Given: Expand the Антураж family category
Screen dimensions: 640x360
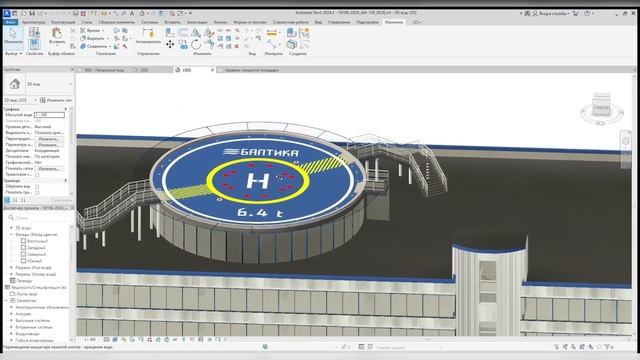Looking at the screenshot, I should point(11,314).
